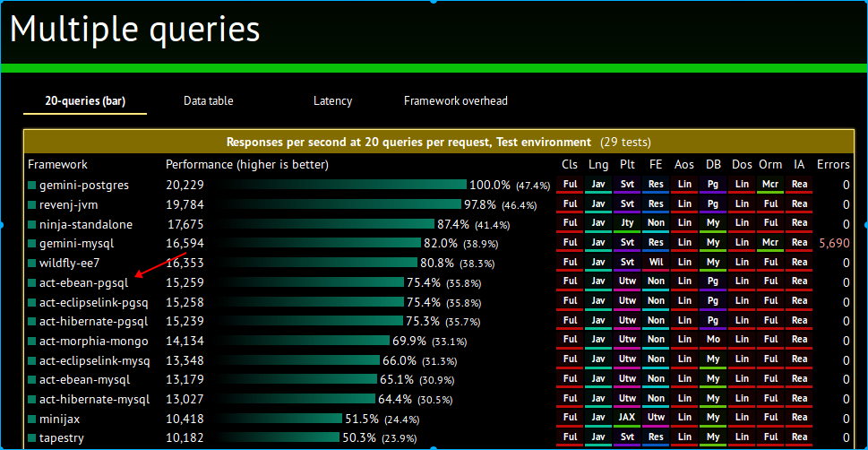Image resolution: width=868 pixels, height=450 pixels.
Task: Click the act-ebean-pgsql framework name
Action: (83, 282)
